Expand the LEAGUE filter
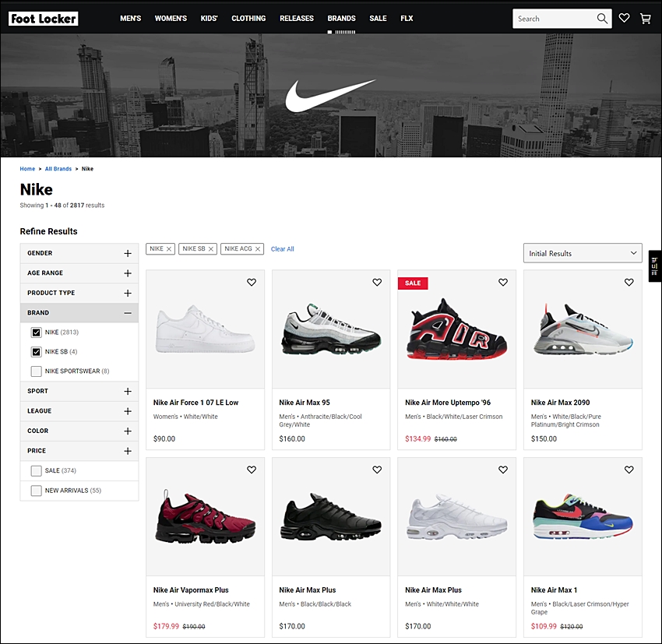This screenshot has width=662, height=644. coord(79,411)
